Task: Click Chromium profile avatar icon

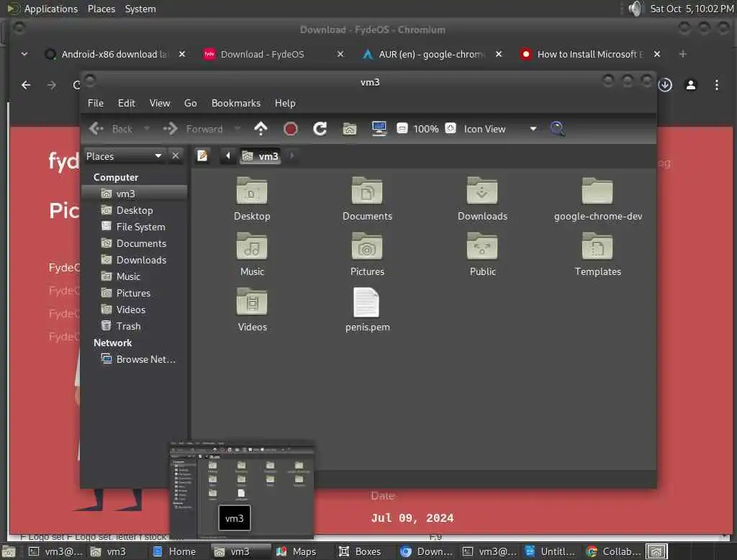Action: coord(690,85)
